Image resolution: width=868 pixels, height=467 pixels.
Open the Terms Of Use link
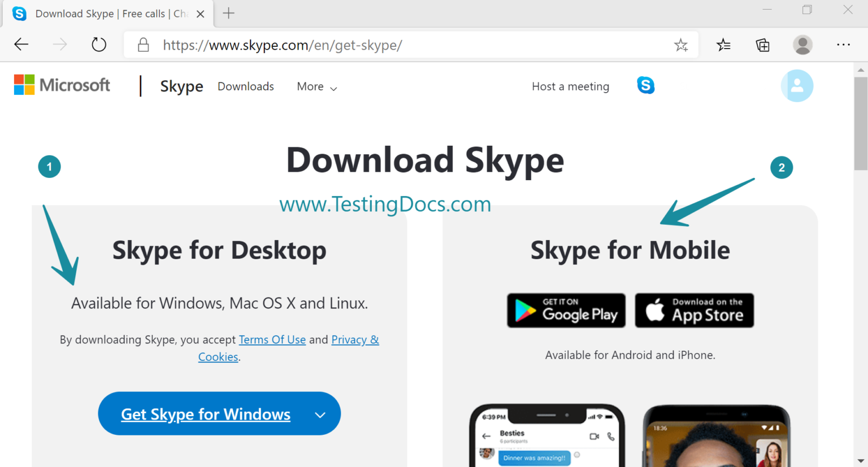click(272, 339)
